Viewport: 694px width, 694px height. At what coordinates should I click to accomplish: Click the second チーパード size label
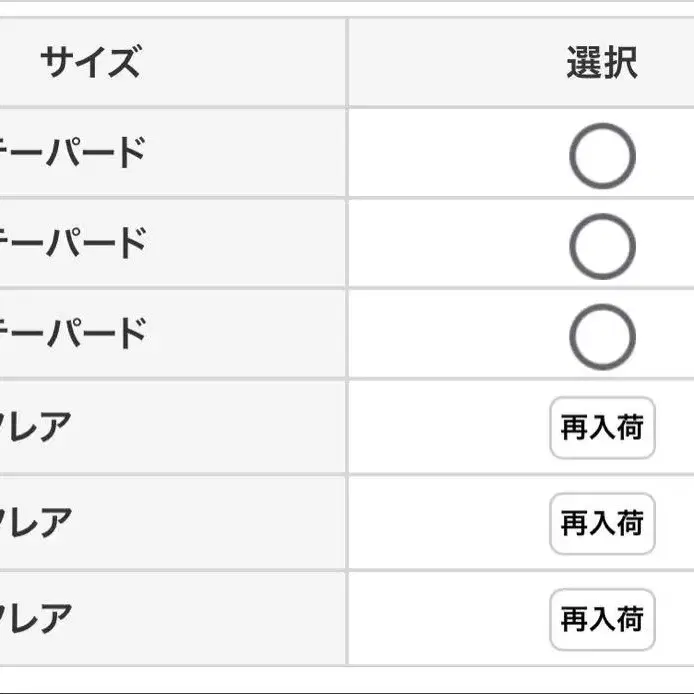(75, 243)
